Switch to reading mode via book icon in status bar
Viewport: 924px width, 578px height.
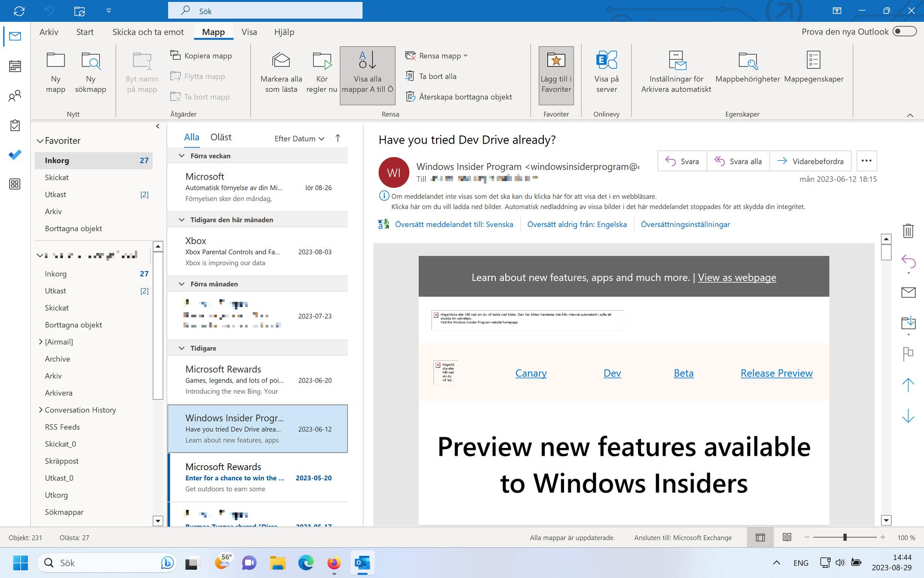pos(787,537)
